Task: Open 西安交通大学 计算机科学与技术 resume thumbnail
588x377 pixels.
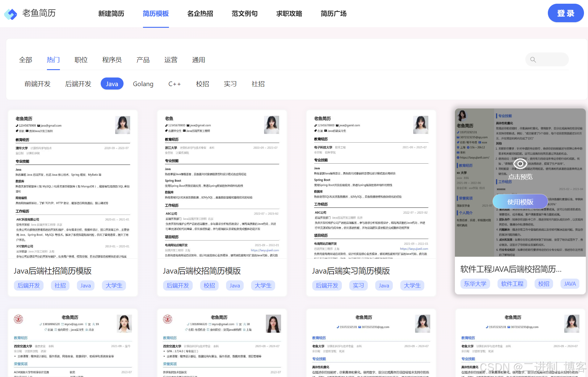Action: click(222, 343)
